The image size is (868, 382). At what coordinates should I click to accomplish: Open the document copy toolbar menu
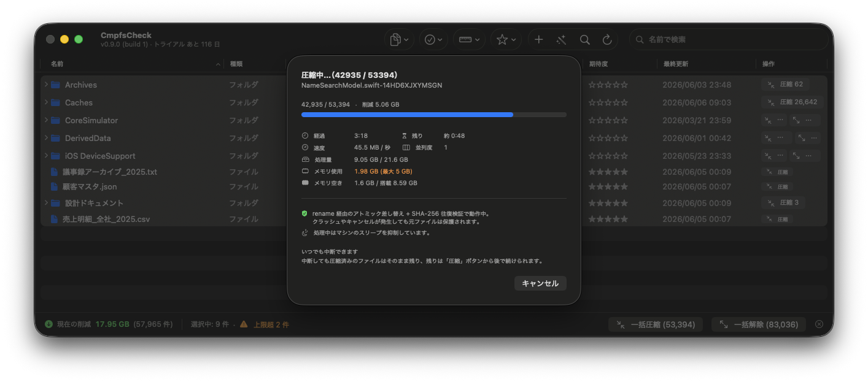pos(400,39)
